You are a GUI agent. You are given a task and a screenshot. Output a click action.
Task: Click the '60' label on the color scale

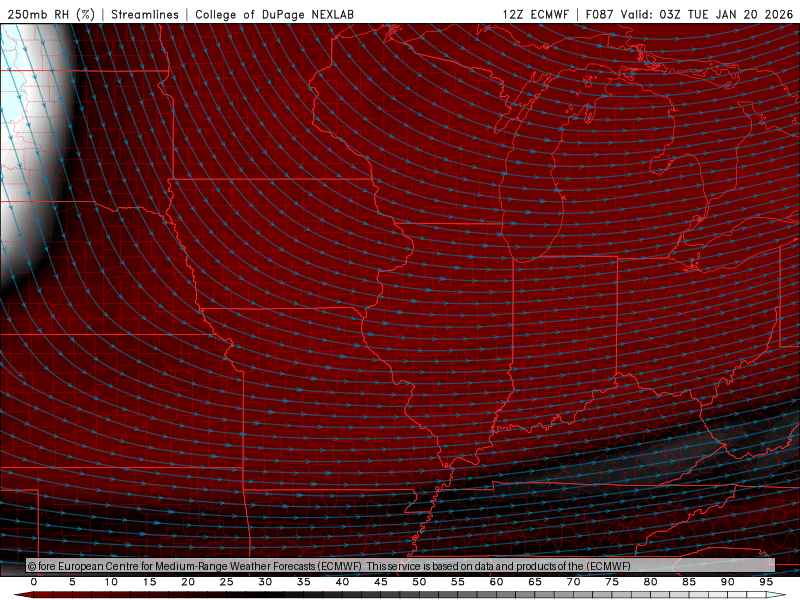[x=496, y=582]
